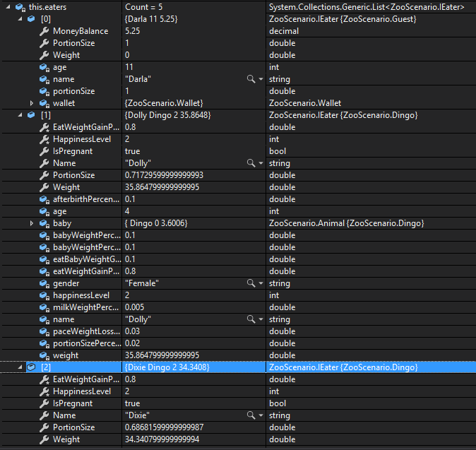476x450 pixels.
Task: Click private field icon beside eatBabyWeightG...
Action: click(44, 259)
